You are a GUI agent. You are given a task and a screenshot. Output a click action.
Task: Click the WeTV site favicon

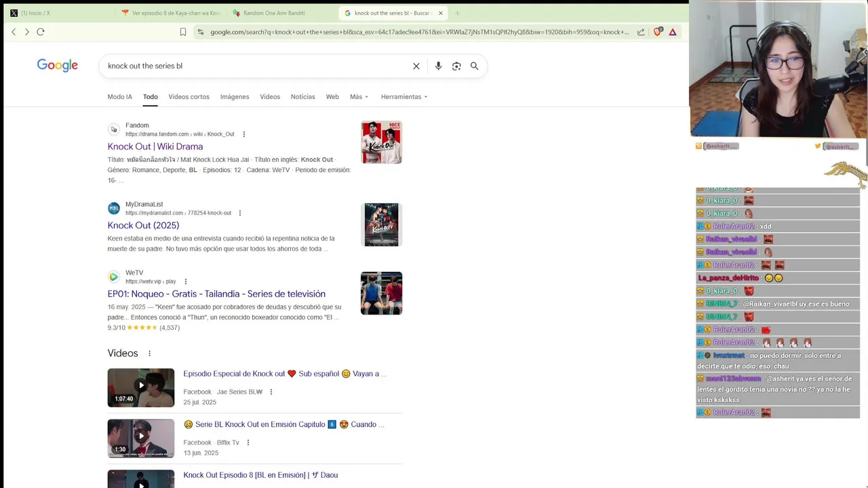pos(113,277)
